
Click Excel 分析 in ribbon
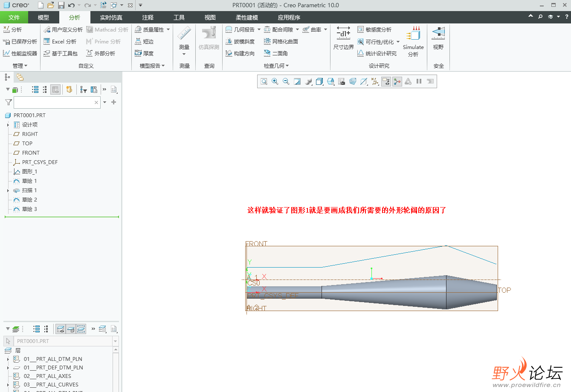point(60,41)
